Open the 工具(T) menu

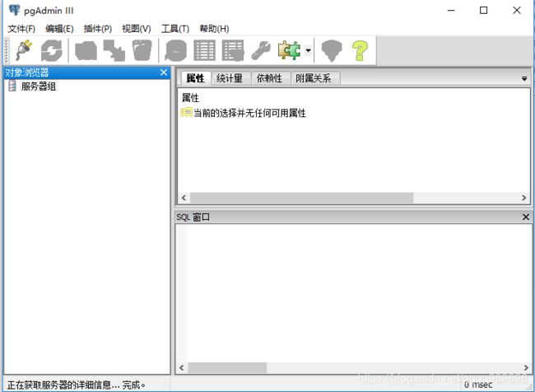[x=175, y=29]
